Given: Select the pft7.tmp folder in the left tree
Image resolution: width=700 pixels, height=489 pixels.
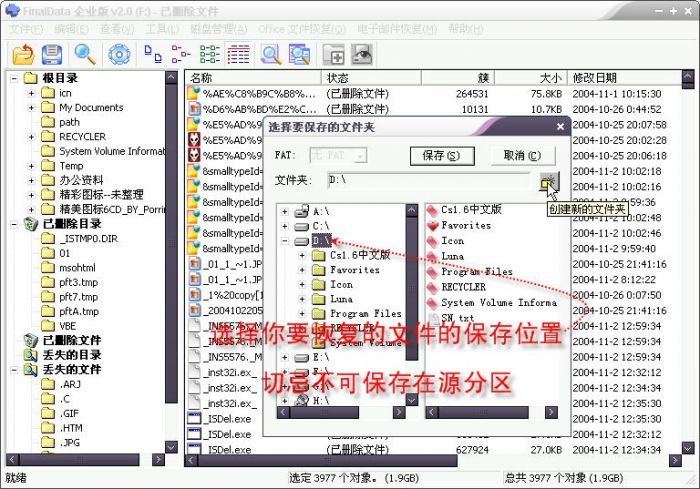Looking at the screenshot, I should pos(70,297).
